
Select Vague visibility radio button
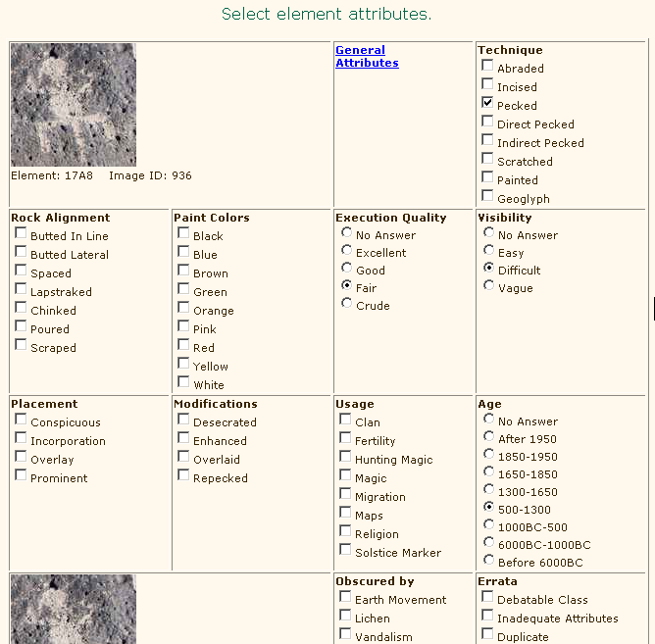click(488, 286)
